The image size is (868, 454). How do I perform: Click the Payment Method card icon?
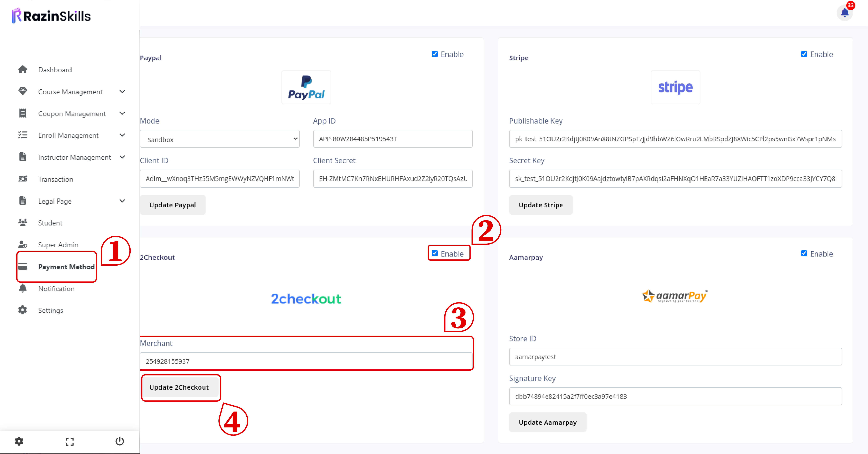pos(23,266)
